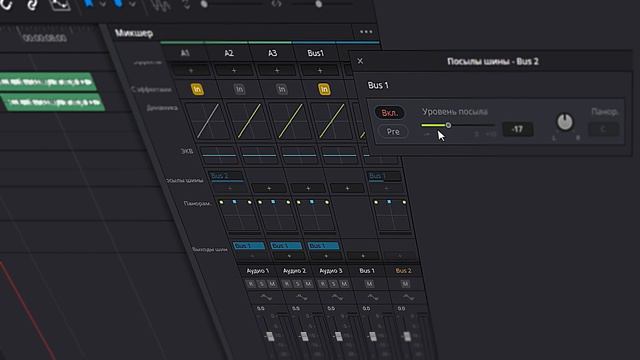
Task: Add a bus send on Audio 2
Action: click(269, 188)
